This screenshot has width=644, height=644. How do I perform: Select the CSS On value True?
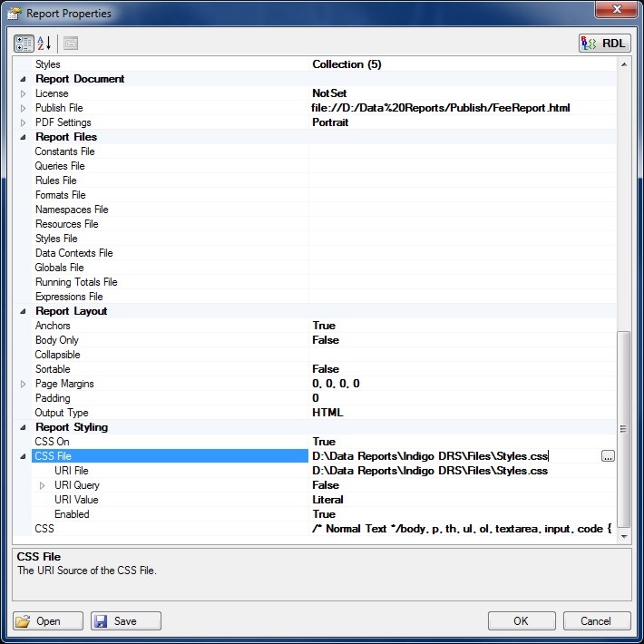324,442
